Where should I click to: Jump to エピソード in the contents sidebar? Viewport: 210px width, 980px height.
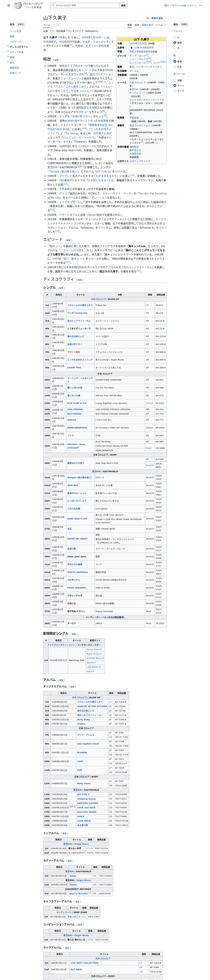[x=16, y=41]
